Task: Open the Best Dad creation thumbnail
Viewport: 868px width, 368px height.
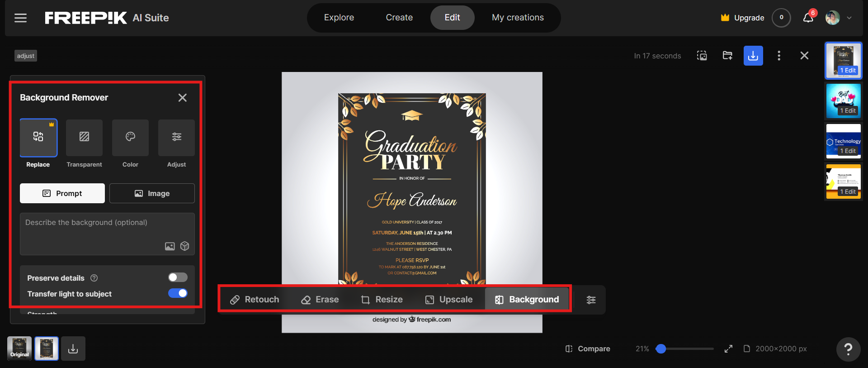Action: 844,101
